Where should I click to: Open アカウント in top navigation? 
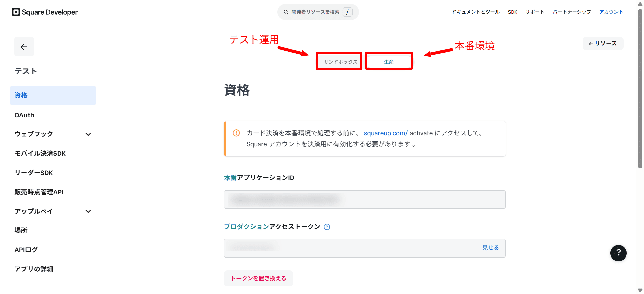click(x=611, y=12)
